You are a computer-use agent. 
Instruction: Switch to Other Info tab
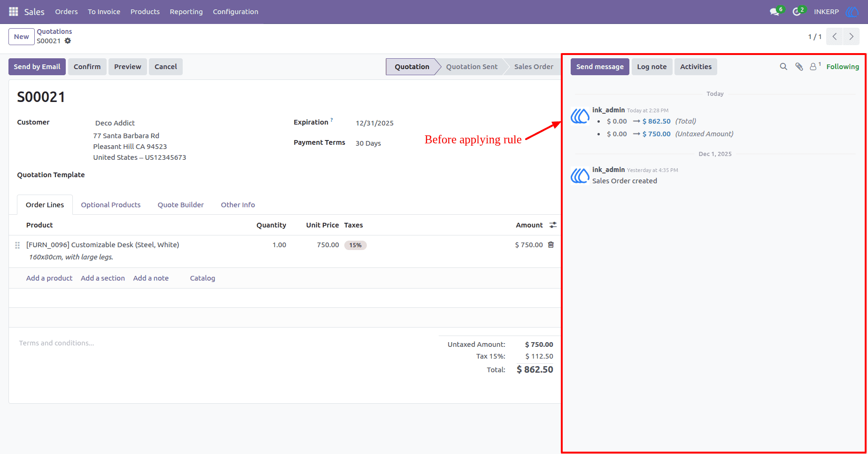238,205
